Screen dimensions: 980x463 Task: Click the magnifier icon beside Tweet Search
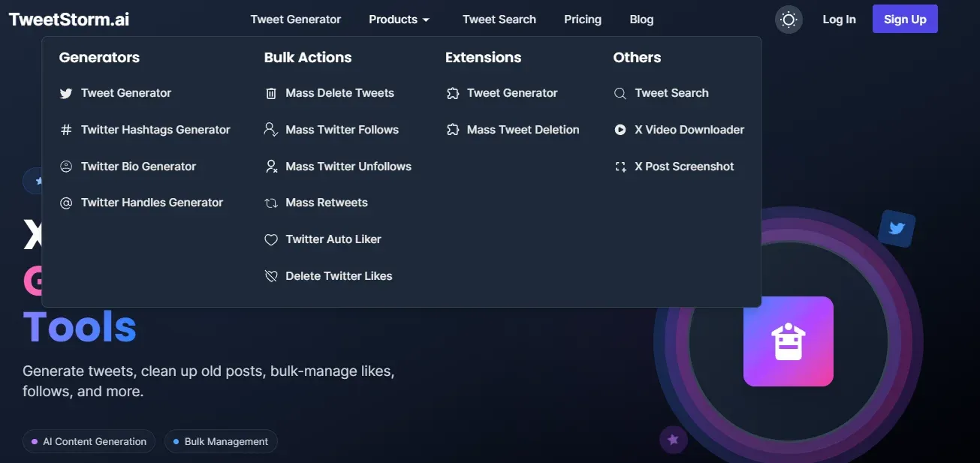tap(620, 92)
